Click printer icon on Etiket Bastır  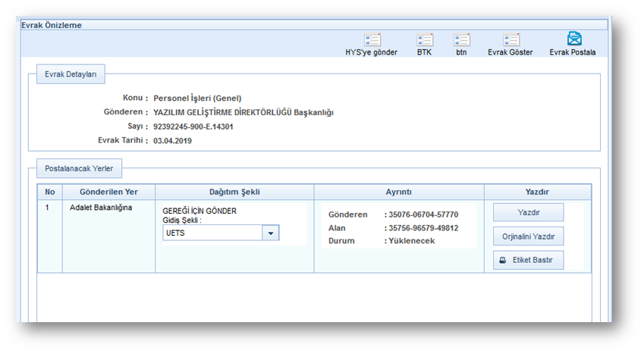click(x=502, y=261)
